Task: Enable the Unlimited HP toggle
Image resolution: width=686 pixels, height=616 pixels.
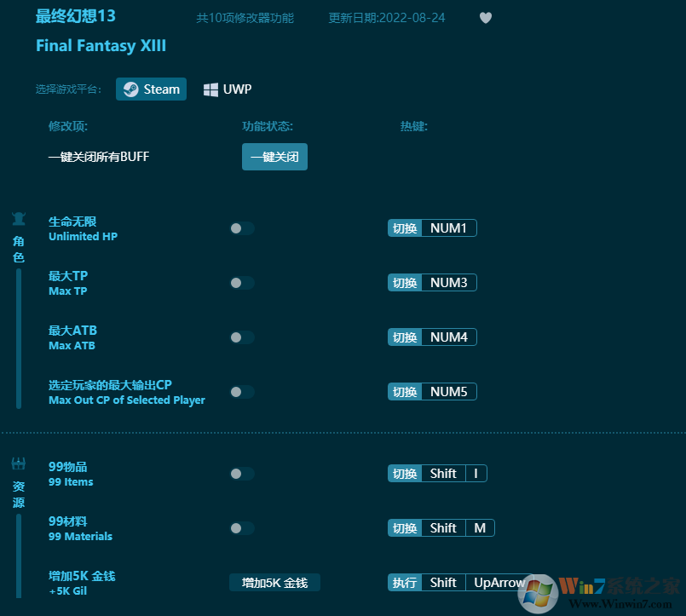Action: click(x=241, y=227)
